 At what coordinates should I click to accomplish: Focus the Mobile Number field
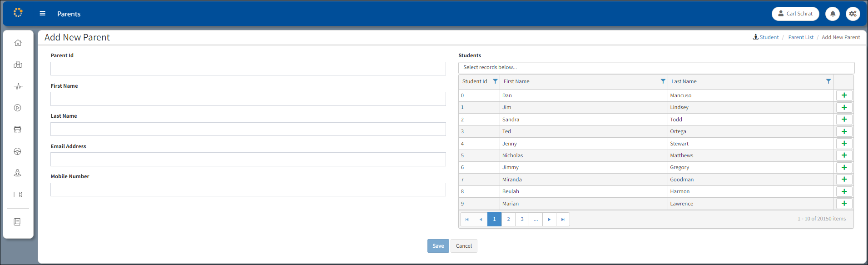coord(248,190)
